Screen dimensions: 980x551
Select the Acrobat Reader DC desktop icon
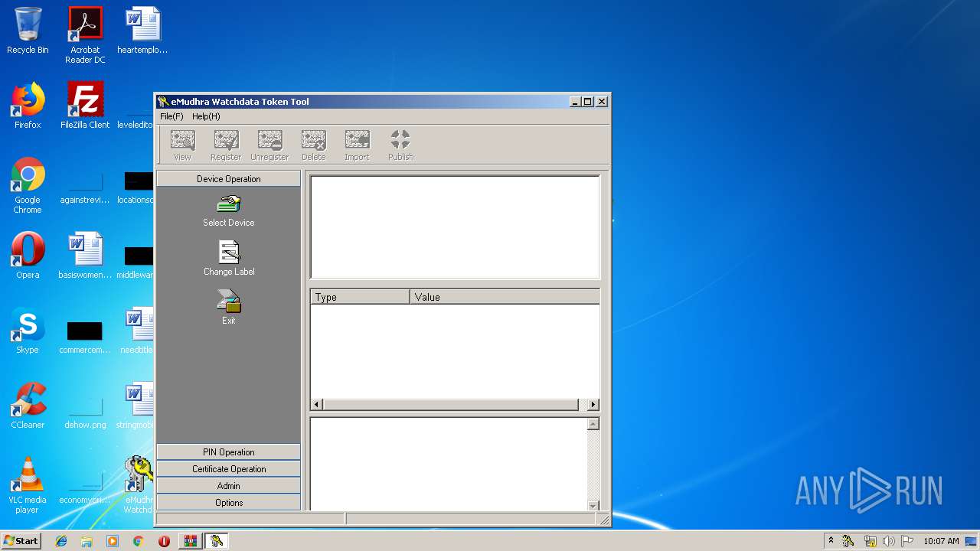[x=85, y=36]
